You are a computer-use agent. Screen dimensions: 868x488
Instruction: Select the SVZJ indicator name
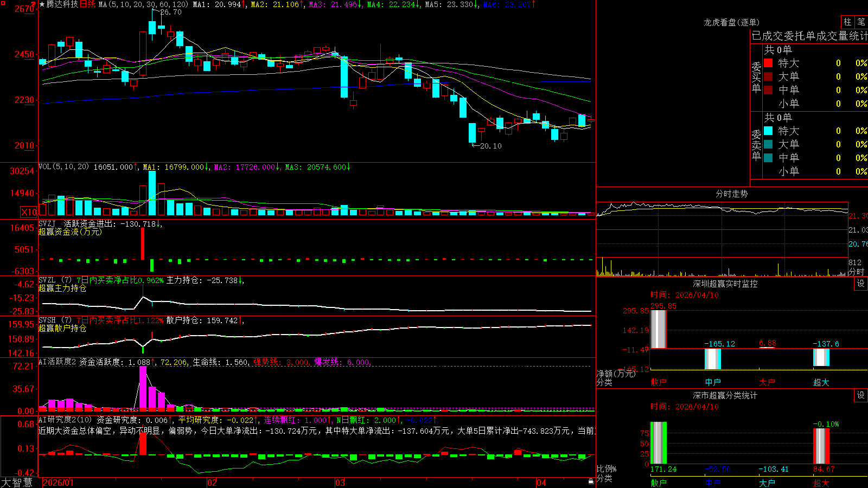tap(47, 223)
